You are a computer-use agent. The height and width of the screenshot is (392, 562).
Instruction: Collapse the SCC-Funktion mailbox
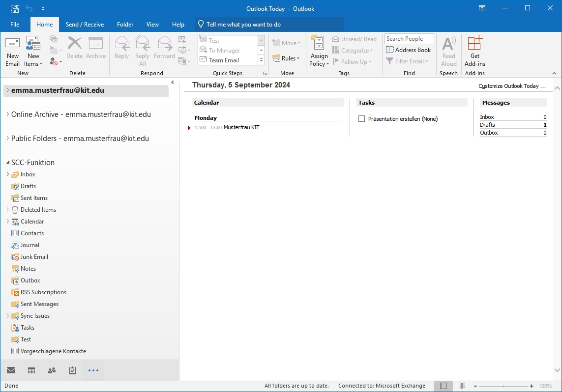coord(8,163)
